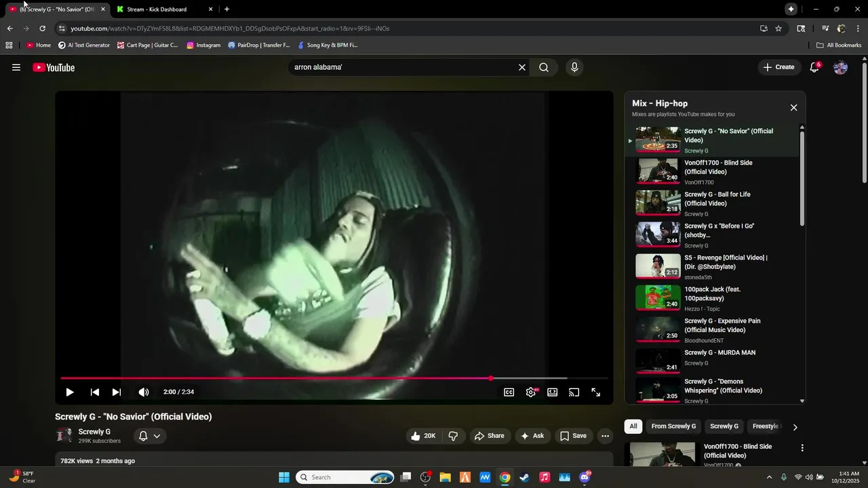This screenshot has height=488, width=868.
Task: Click the browser address bar
Action: coord(407,28)
